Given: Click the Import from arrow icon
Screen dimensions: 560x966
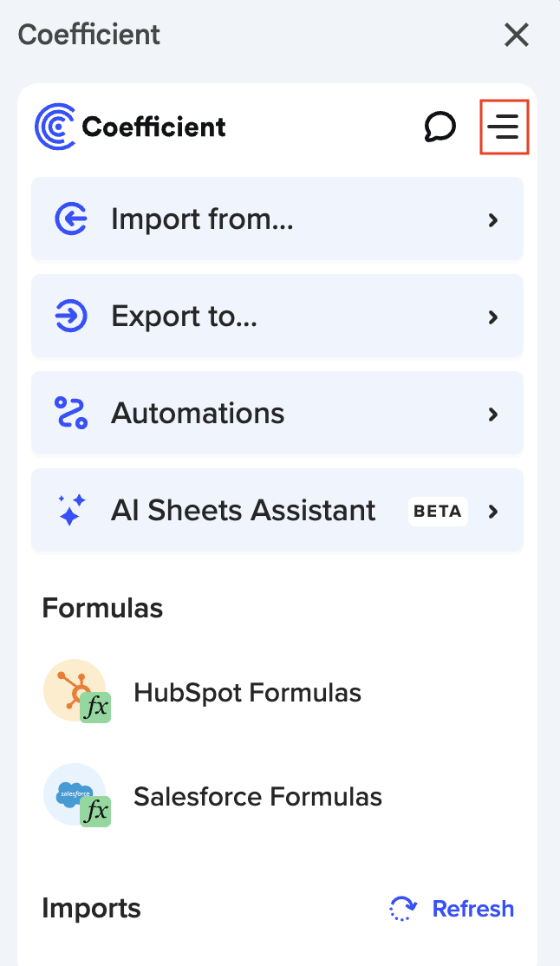Looking at the screenshot, I should coord(71,219).
